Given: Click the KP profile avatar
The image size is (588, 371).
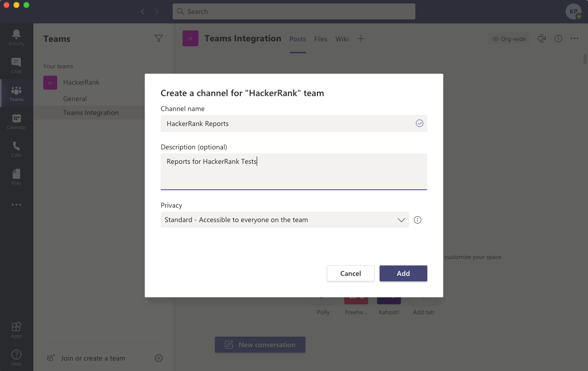Looking at the screenshot, I should (574, 11).
